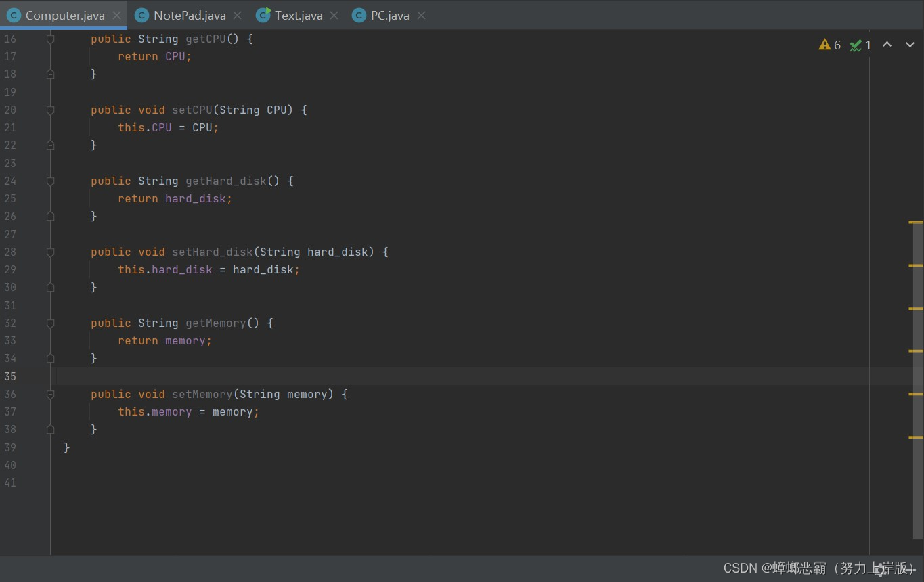
Task: Open the Text.java tab
Action: point(299,15)
